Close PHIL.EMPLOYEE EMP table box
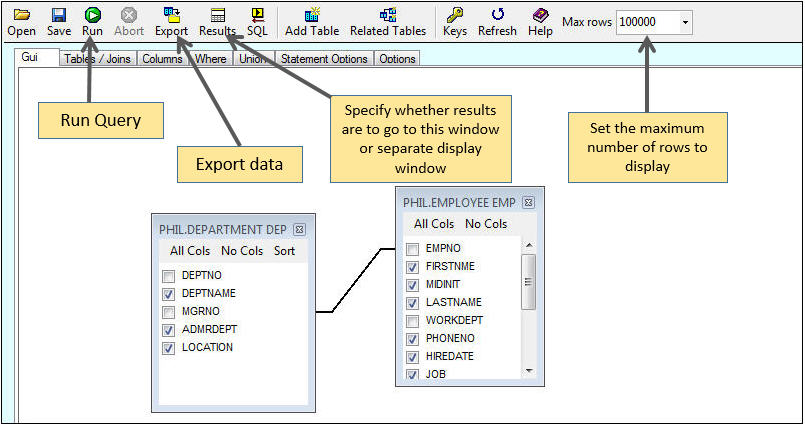Screen dimensions: 805x429 528,202
